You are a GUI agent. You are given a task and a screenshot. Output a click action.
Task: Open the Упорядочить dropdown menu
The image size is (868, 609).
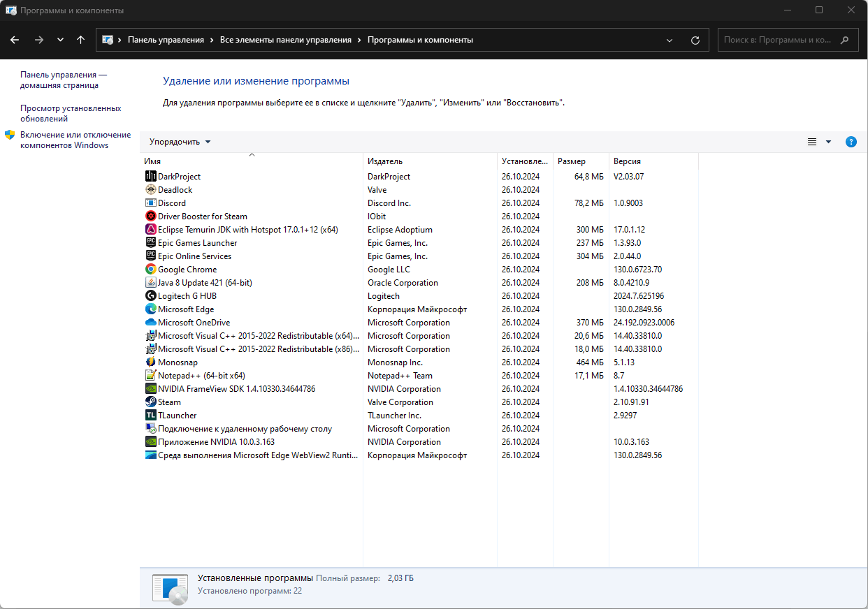[180, 142]
